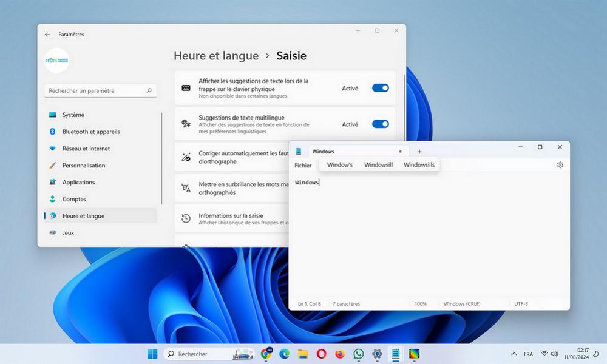Click the physical keyboard icon in Saisie
607x364 pixels.
point(186,88)
